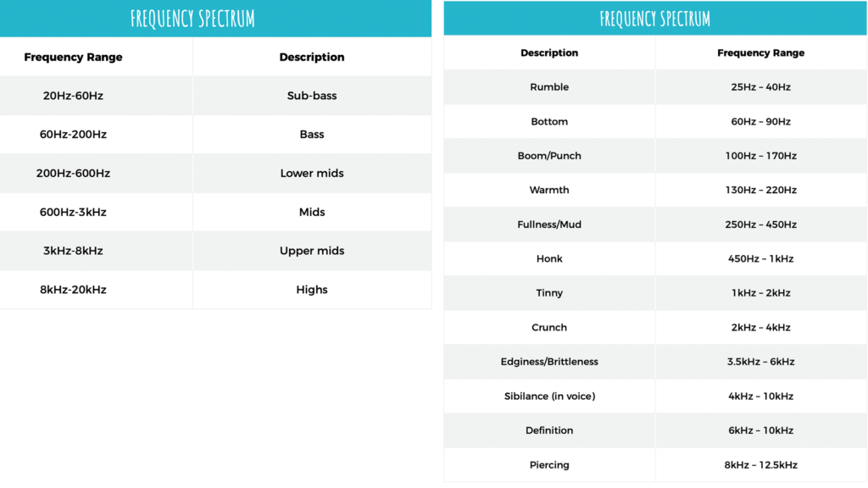Screen dimensions: 868x488
Task: Click the Sibilance (in voice) cell
Action: pyautogui.click(x=549, y=396)
